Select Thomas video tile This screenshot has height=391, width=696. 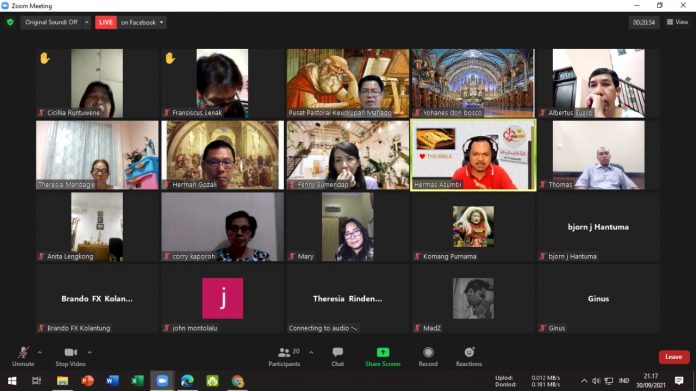pos(598,155)
